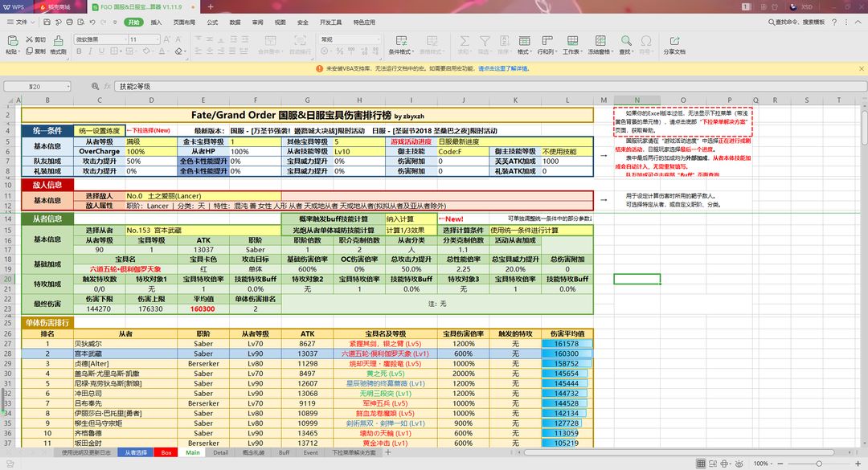Screen dimensions: 868x470
Task: Click the 请点击这里了解详情 link
Action: click(x=504, y=68)
